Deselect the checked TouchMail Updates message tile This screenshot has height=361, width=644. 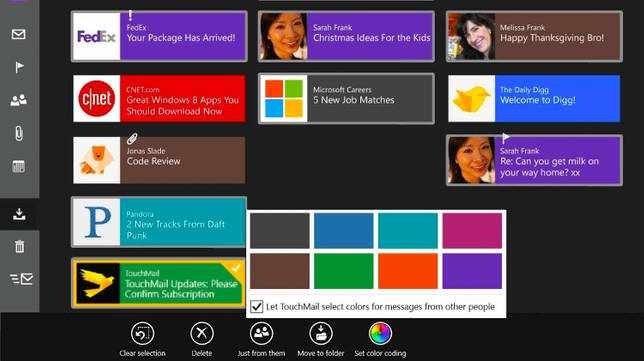(159, 284)
